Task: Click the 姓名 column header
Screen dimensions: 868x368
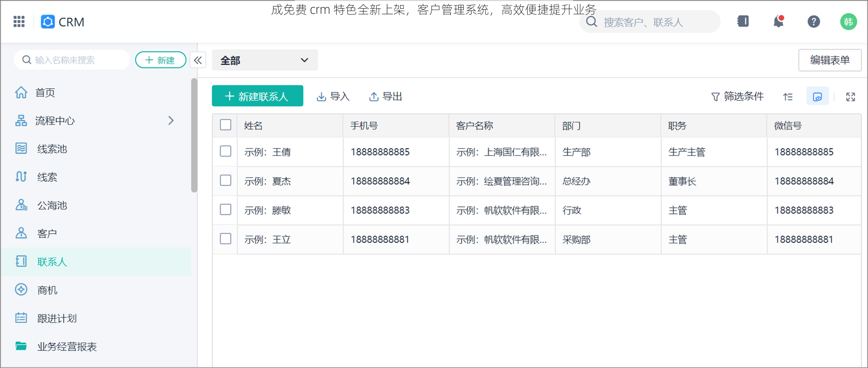Action: coord(290,126)
